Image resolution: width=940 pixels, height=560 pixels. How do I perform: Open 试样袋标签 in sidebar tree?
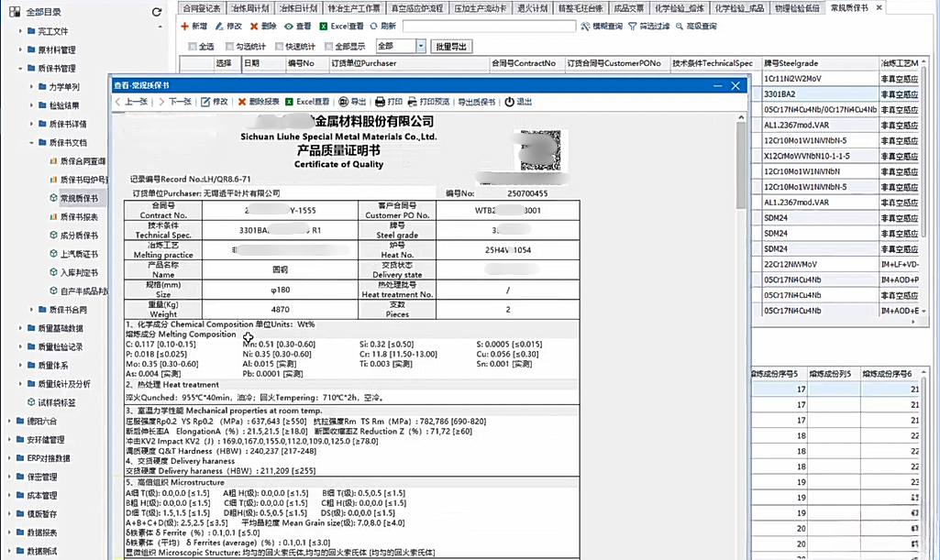57,402
